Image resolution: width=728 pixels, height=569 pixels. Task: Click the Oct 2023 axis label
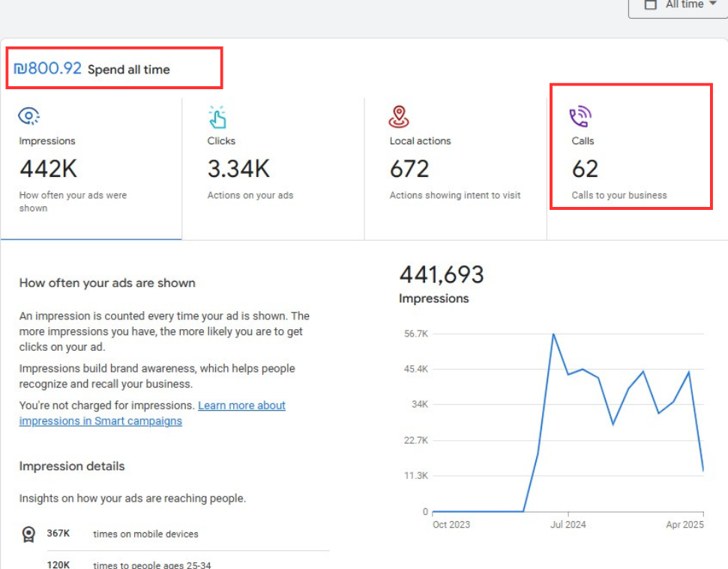tap(451, 525)
